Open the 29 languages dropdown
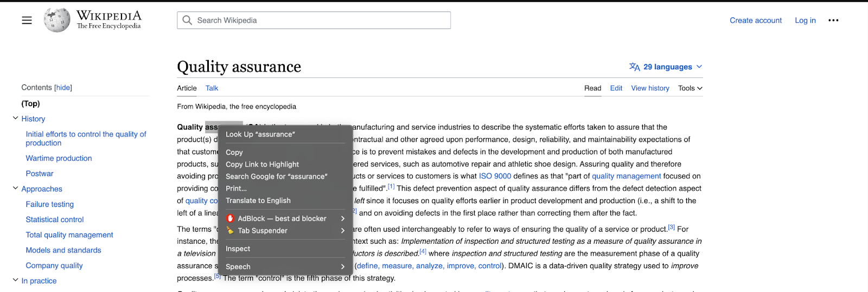The width and height of the screenshot is (868, 292). pyautogui.click(x=666, y=67)
